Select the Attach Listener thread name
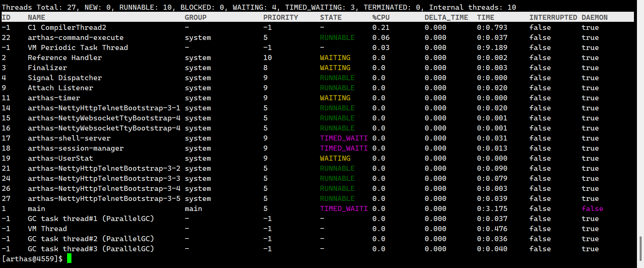This screenshot has width=644, height=268. click(x=60, y=88)
